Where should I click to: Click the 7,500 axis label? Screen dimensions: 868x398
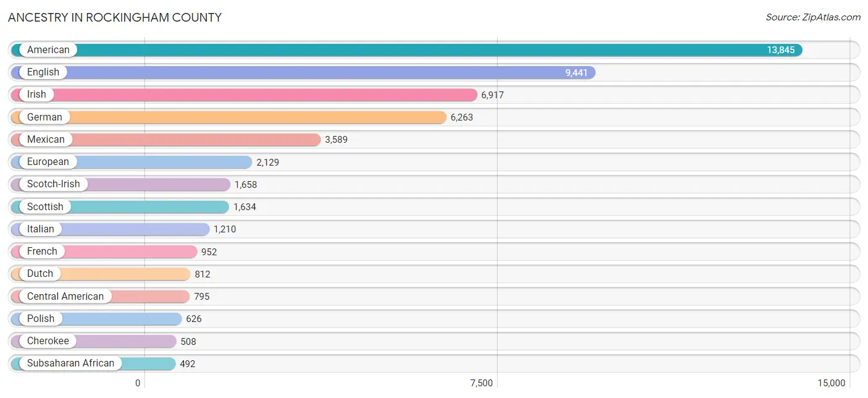pos(482,383)
